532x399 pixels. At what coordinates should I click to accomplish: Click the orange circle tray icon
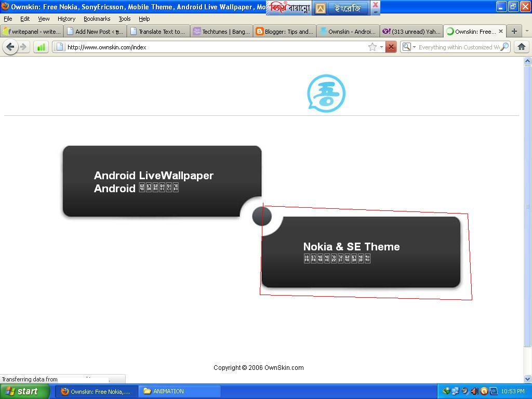pos(484,391)
